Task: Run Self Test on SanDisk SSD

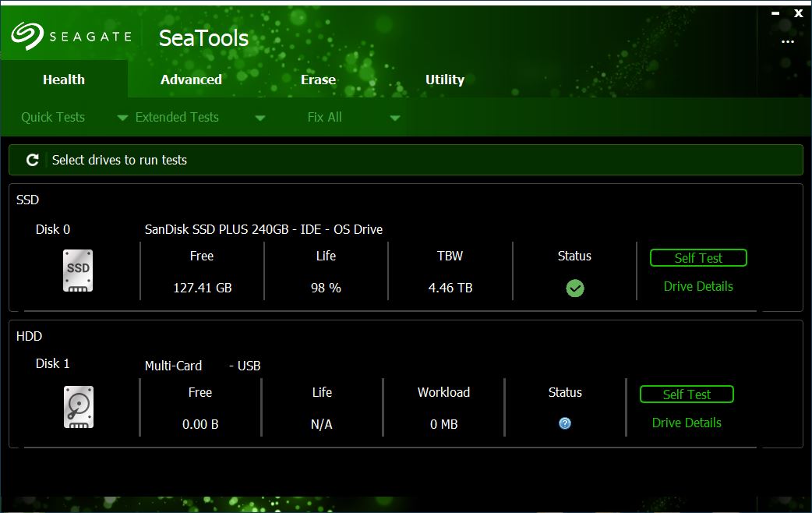Action: (698, 258)
